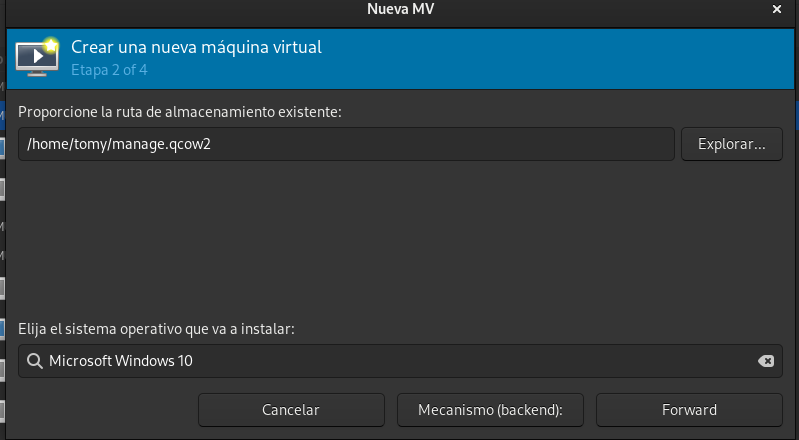Click the virtual machine monitor icon in header
The image size is (799, 440).
(36, 58)
